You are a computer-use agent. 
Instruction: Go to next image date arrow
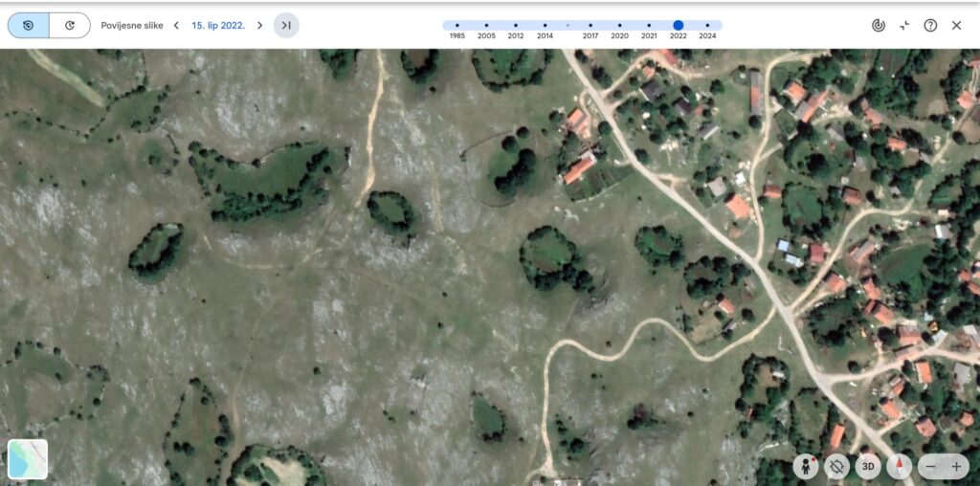click(x=260, y=26)
